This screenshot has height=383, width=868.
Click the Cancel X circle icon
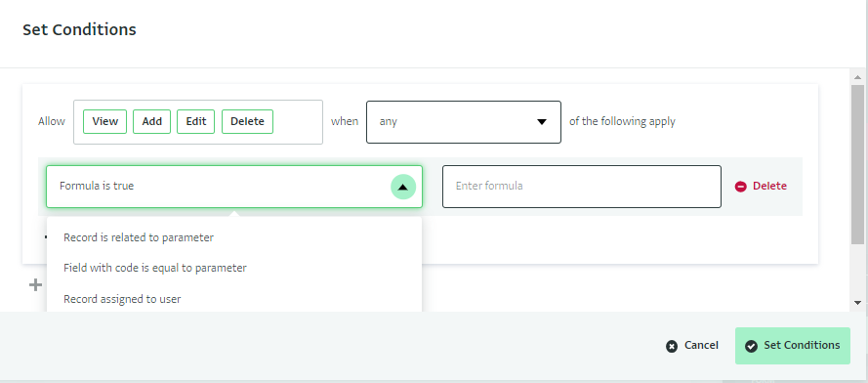pyautogui.click(x=672, y=347)
